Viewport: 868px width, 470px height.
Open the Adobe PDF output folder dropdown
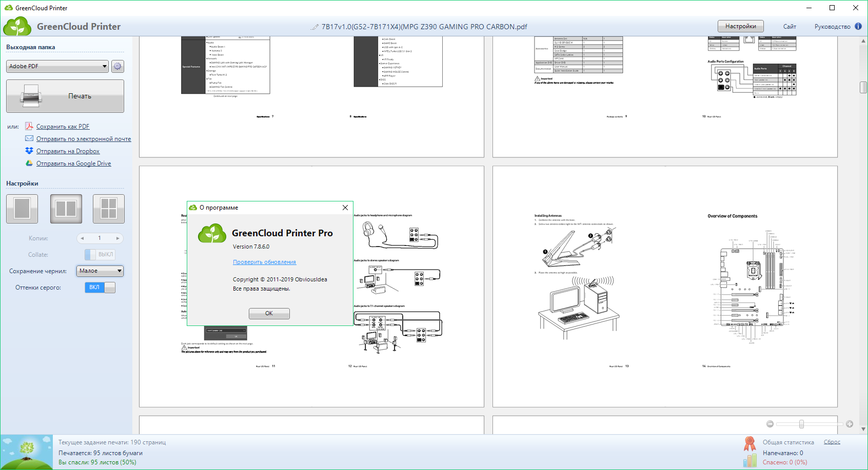click(x=57, y=66)
